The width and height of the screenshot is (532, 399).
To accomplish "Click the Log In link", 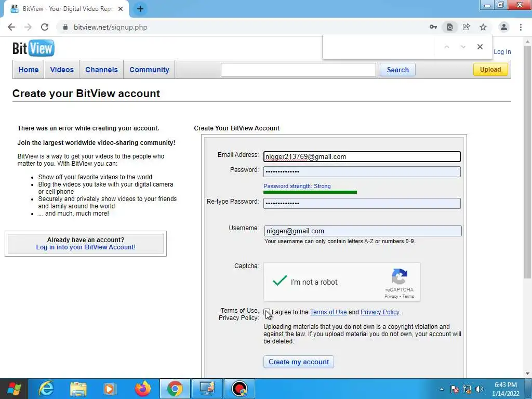I will (x=502, y=52).
